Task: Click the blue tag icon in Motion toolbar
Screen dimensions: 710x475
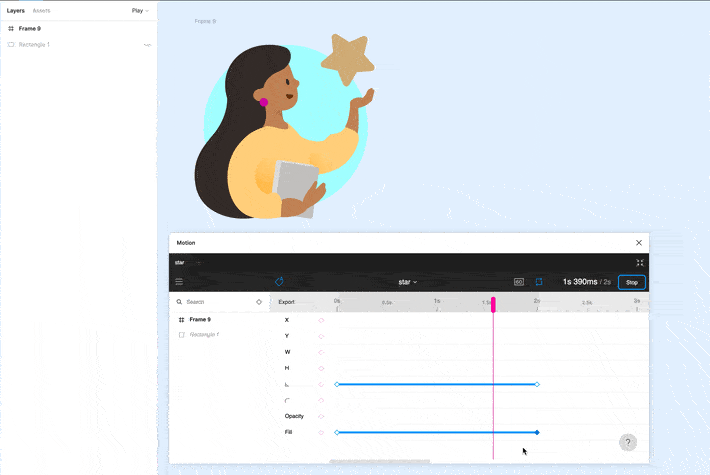Action: click(279, 282)
